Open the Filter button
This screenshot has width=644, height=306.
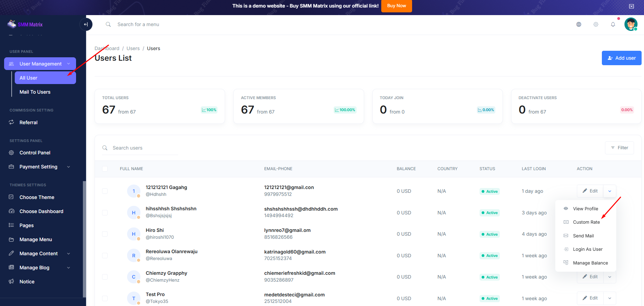(619, 148)
